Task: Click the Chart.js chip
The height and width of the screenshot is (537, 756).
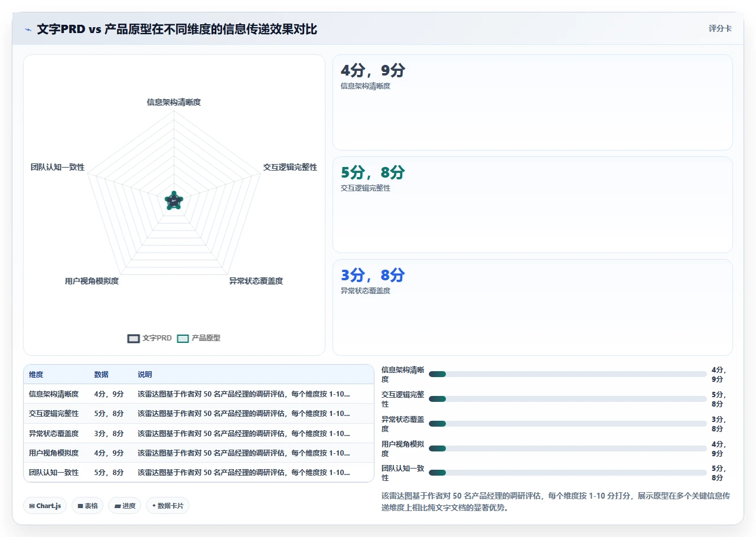Action: click(x=45, y=506)
